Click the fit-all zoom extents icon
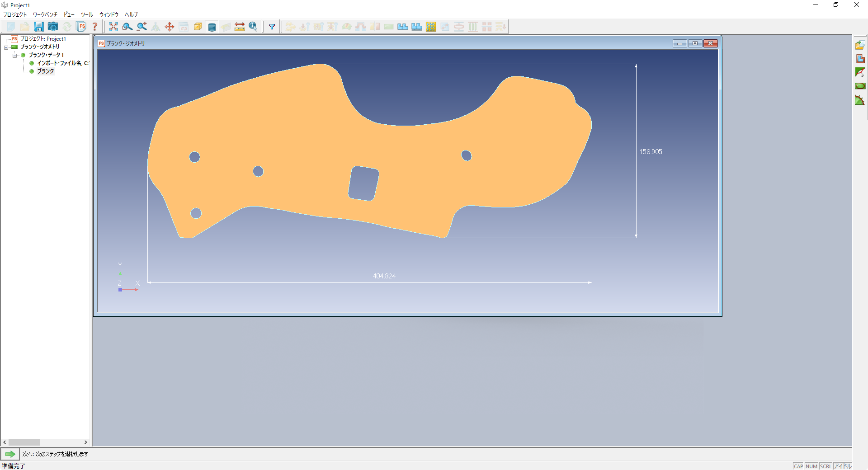Viewport: 868px width, 470px height. pyautogui.click(x=113, y=27)
